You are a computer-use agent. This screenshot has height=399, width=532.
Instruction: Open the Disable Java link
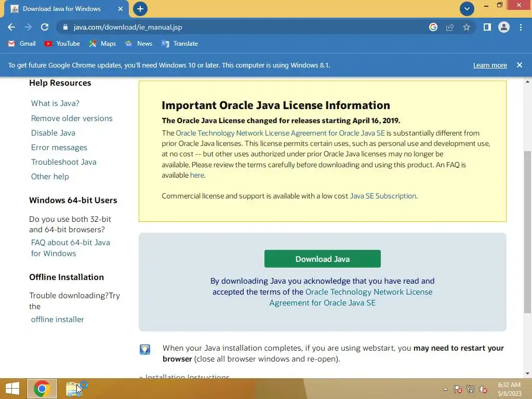(x=54, y=132)
